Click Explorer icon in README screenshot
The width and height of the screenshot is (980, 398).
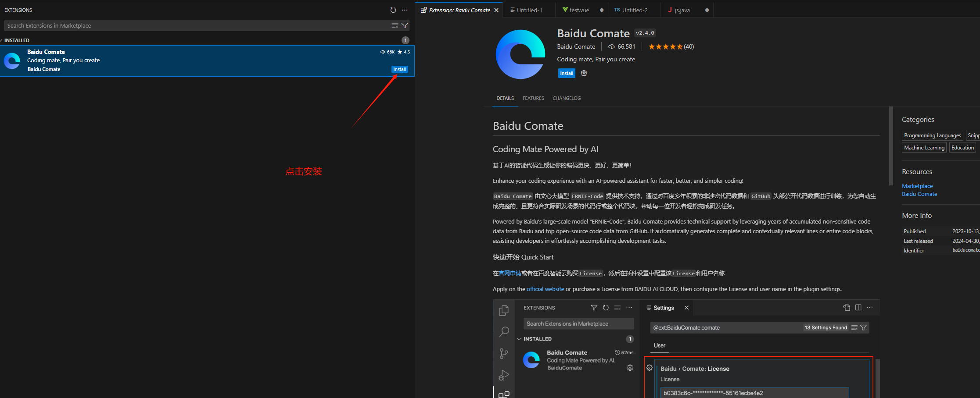tap(504, 310)
